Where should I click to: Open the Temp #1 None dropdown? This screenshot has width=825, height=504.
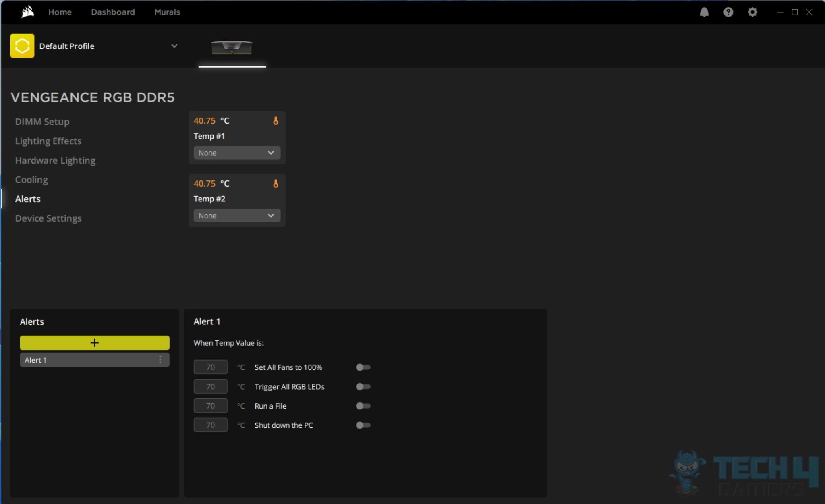pos(237,153)
